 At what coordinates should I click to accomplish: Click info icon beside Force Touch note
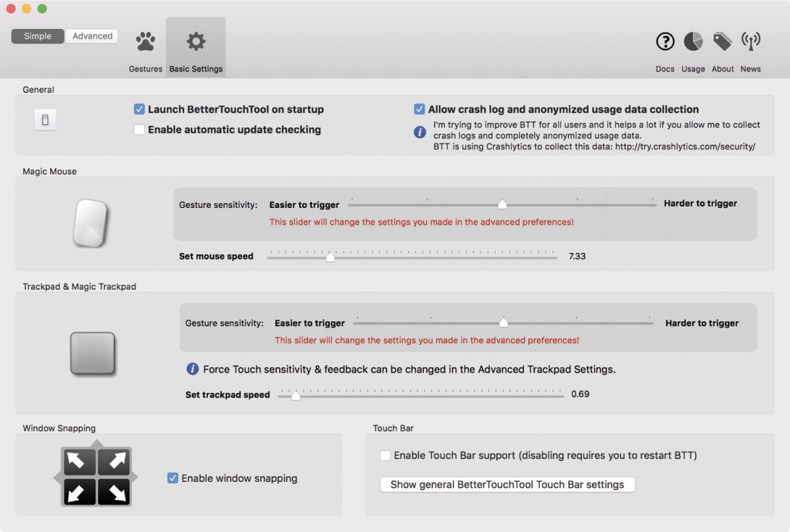click(x=192, y=369)
